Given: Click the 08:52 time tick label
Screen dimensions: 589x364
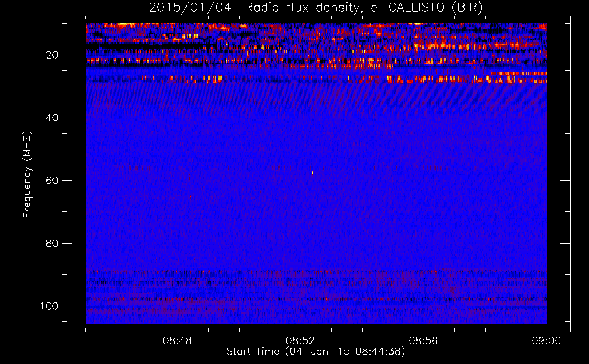Looking at the screenshot, I should [x=300, y=341].
